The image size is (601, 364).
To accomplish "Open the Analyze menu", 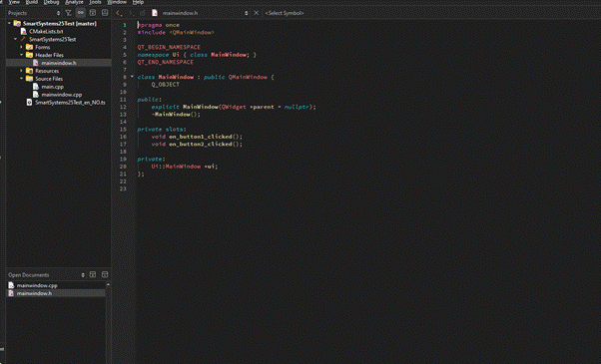I will 74,2.
